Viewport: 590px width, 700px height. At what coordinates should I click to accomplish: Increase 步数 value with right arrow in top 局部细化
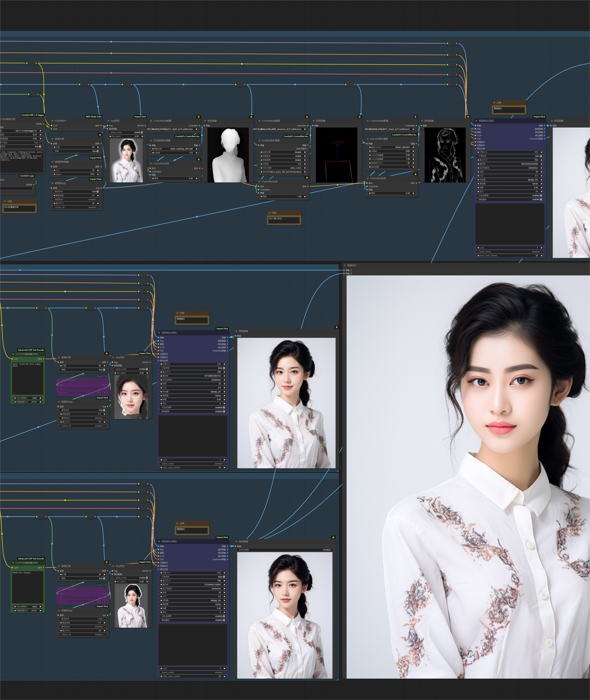click(x=541, y=172)
